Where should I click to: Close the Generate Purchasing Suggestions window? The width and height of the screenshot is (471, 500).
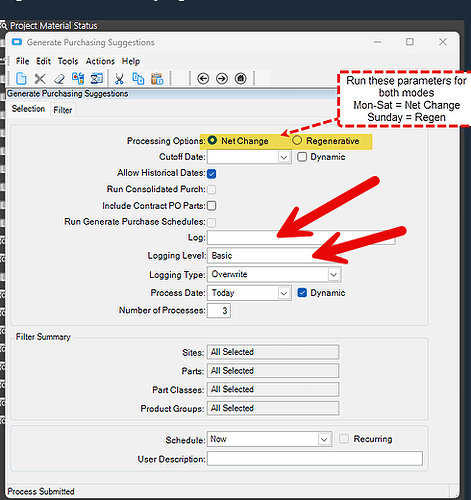pyautogui.click(x=443, y=42)
